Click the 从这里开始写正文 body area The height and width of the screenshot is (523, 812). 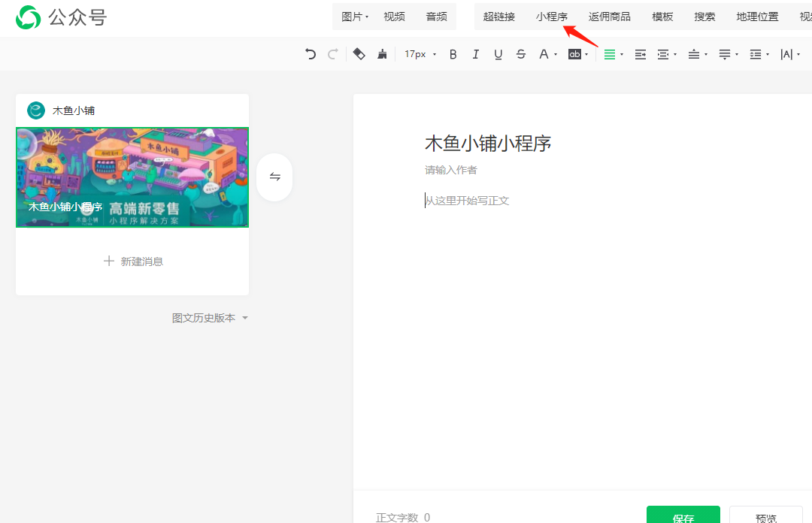(467, 201)
